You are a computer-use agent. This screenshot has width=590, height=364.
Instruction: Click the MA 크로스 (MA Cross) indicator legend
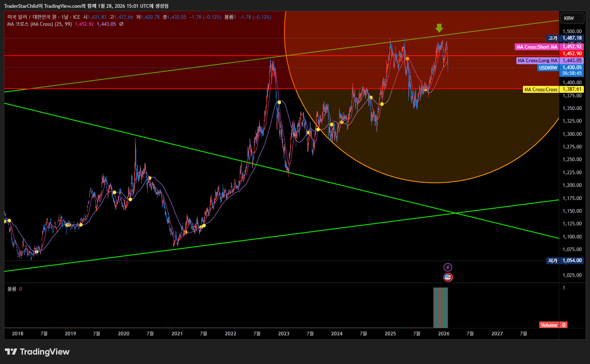pyautogui.click(x=39, y=24)
